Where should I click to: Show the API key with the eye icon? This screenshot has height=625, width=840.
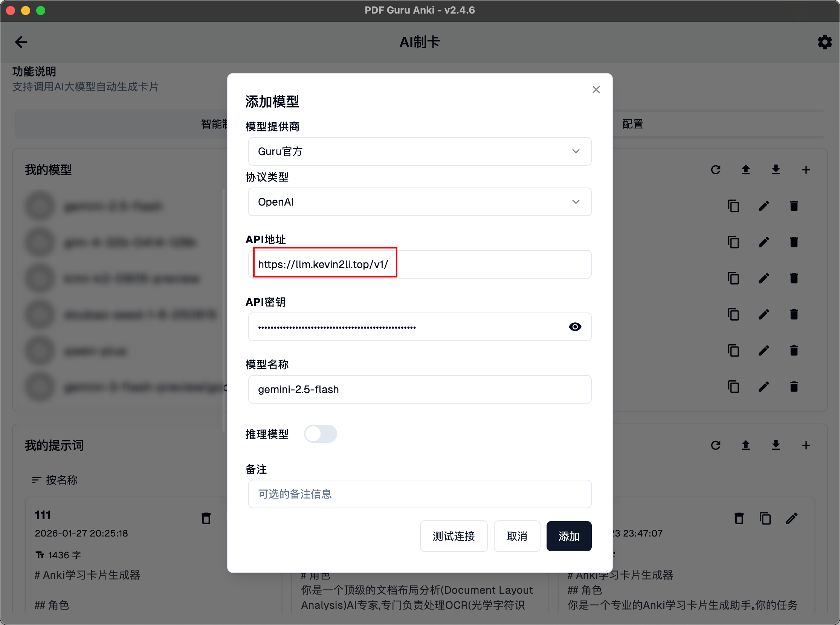click(x=575, y=327)
